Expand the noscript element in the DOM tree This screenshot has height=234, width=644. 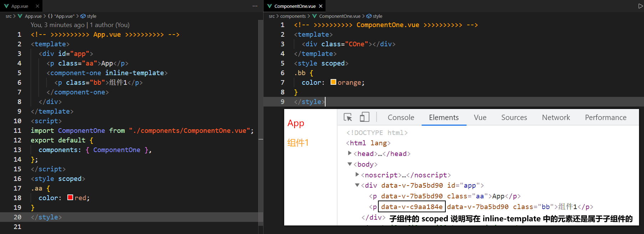pyautogui.click(x=357, y=175)
